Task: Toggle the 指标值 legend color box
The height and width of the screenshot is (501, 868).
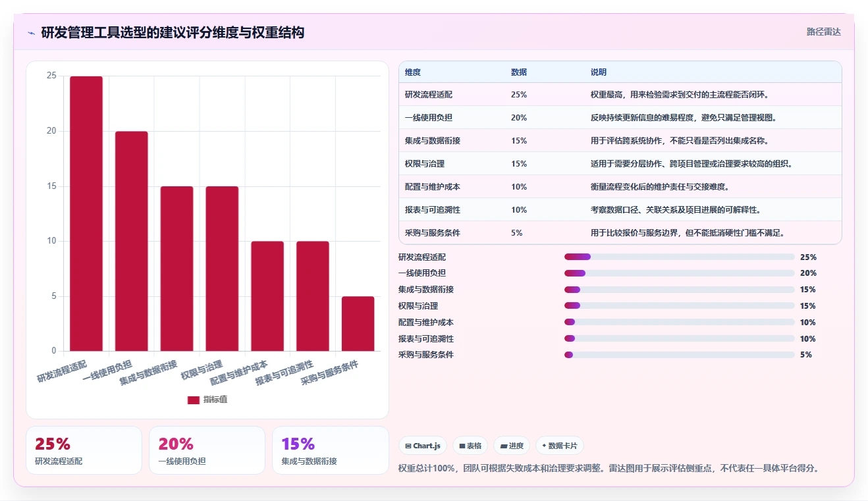Action: point(193,400)
